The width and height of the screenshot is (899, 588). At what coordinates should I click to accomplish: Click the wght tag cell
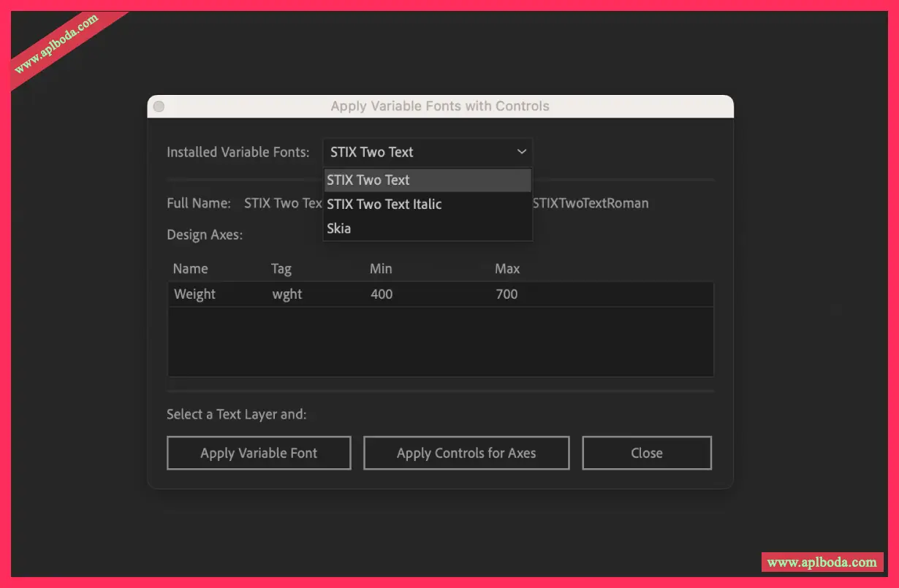tap(287, 294)
